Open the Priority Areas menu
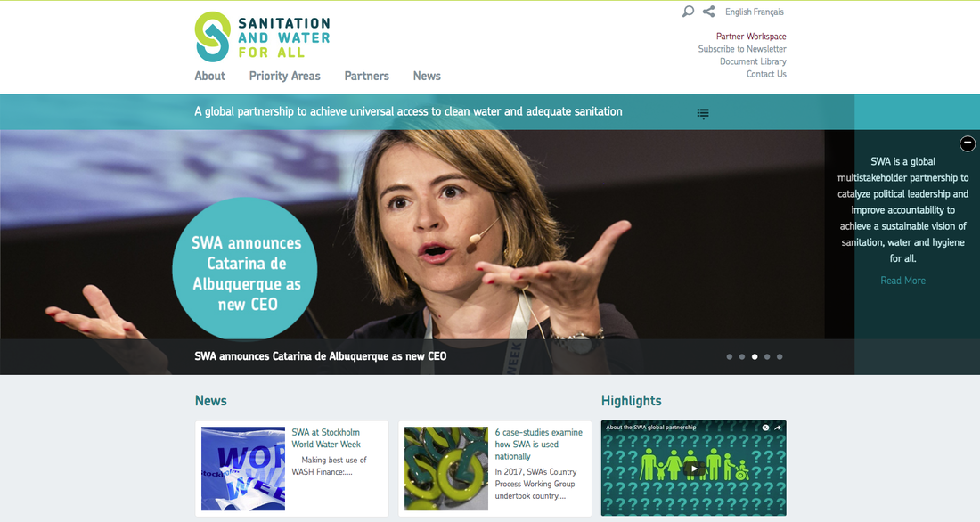980x522 pixels. (x=284, y=77)
